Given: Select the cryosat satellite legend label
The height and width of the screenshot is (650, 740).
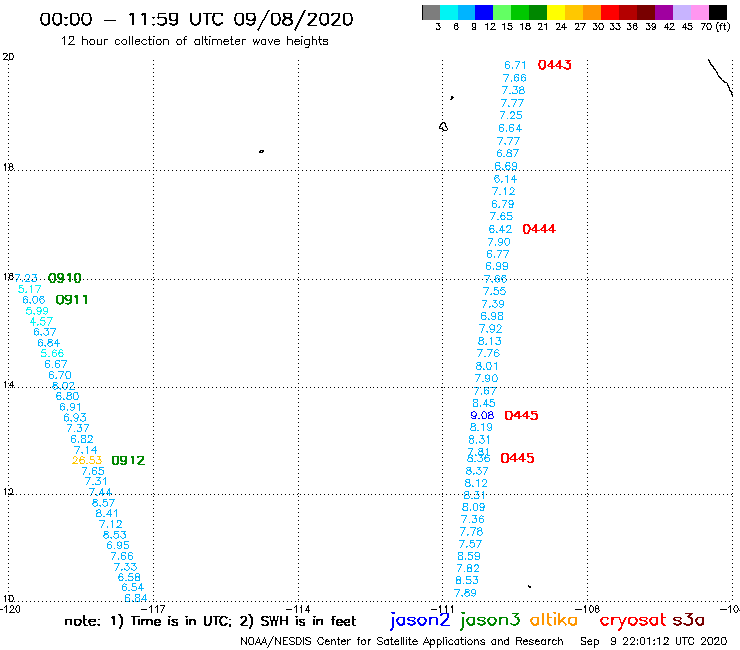Looking at the screenshot, I should pos(633,620).
